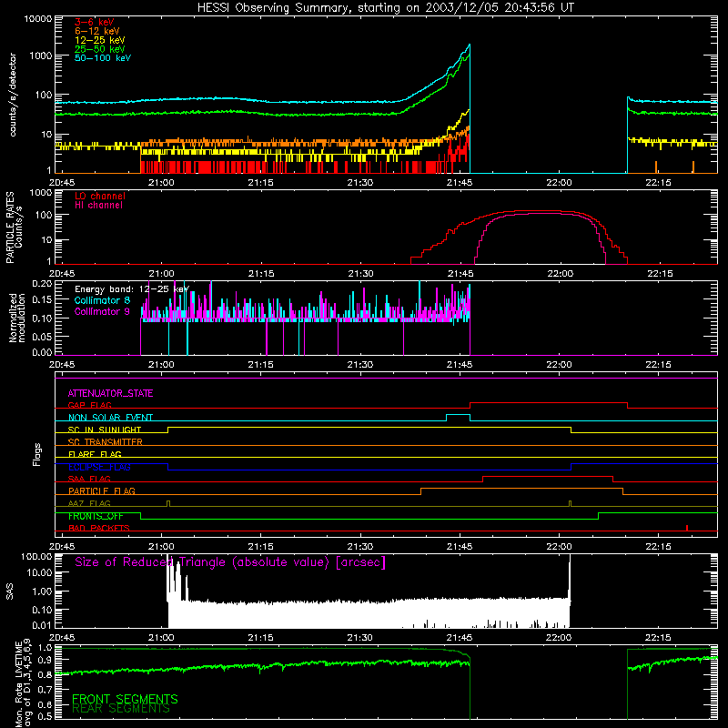This screenshot has height=728, width=728.
Task: Click the Normalized modulation axis label
Action: pyautogui.click(x=17, y=318)
